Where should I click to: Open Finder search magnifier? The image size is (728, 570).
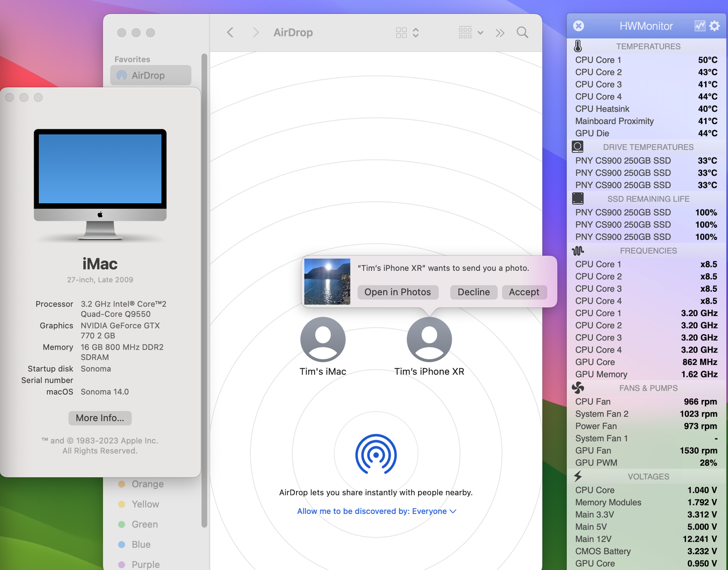coord(522,32)
